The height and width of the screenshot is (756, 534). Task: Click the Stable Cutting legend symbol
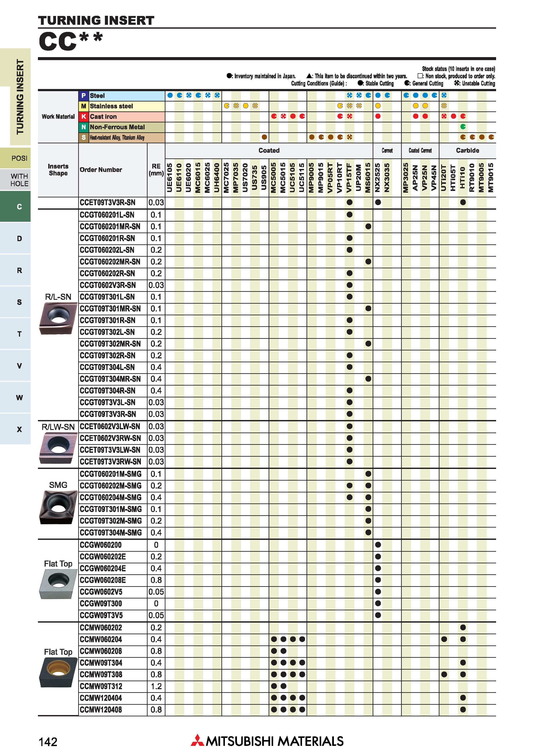click(361, 83)
